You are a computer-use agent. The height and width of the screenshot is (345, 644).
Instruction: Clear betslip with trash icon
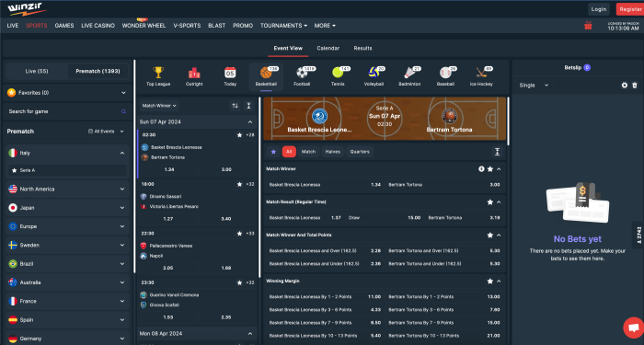point(635,85)
